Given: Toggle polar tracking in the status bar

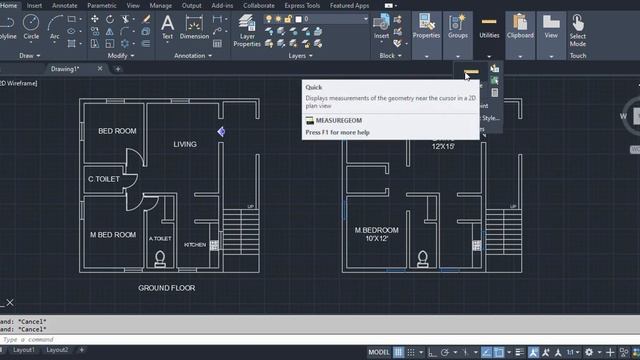Looking at the screenshot, I should (444, 352).
